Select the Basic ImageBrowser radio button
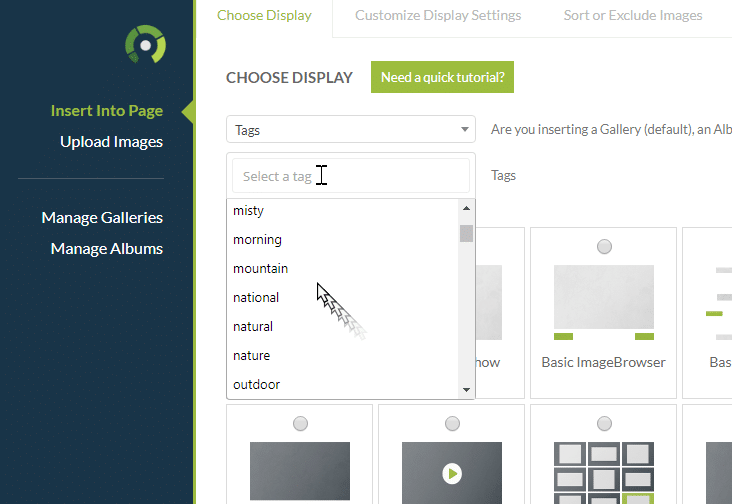 coord(604,246)
